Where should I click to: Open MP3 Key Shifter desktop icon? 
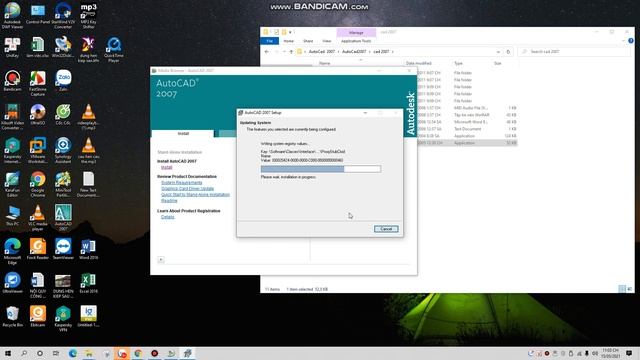(x=89, y=16)
